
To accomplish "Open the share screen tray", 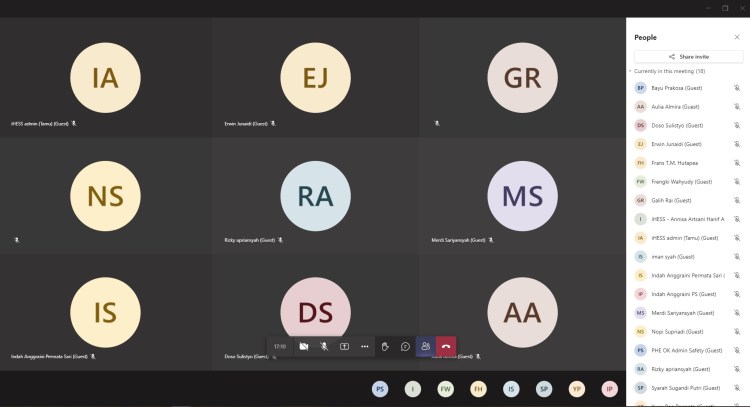I will (x=344, y=346).
